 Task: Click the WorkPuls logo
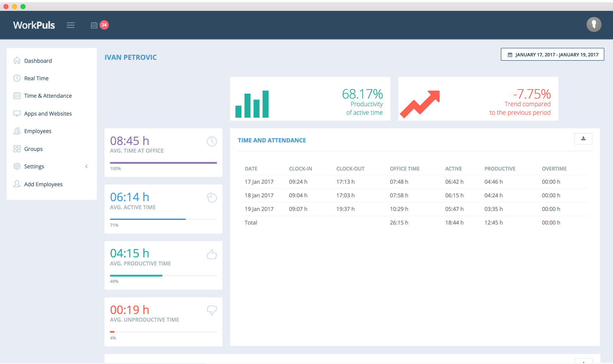click(x=34, y=25)
